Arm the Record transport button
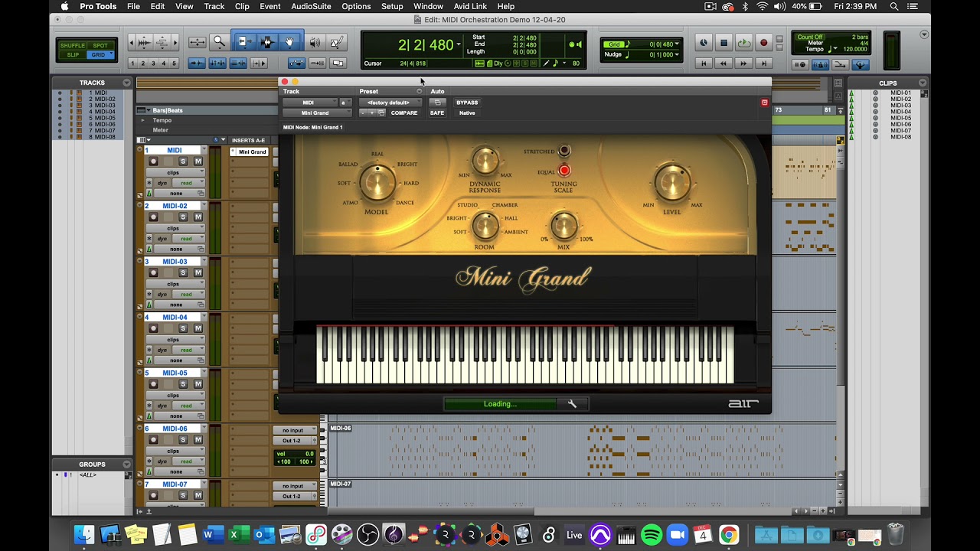The height and width of the screenshot is (551, 980). click(x=763, y=43)
